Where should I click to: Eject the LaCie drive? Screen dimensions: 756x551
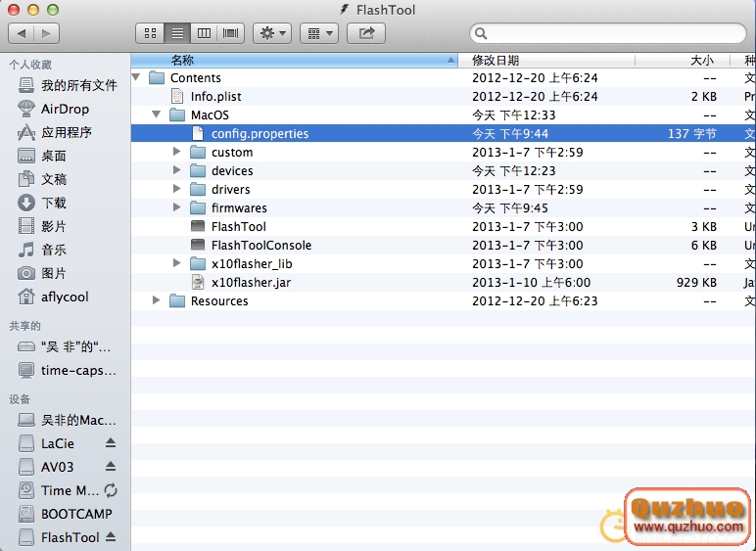(111, 442)
